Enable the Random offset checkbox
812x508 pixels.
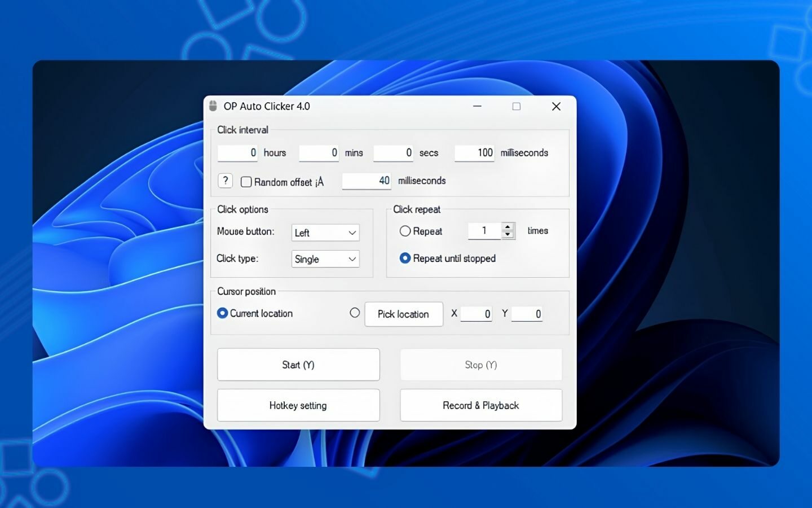point(246,182)
